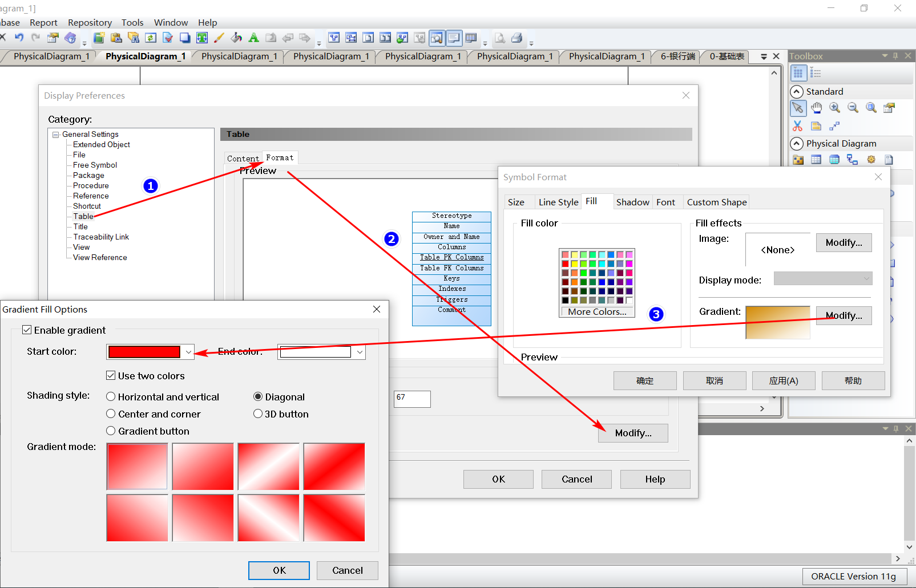Click Modify next to Gradient

pyautogui.click(x=844, y=315)
